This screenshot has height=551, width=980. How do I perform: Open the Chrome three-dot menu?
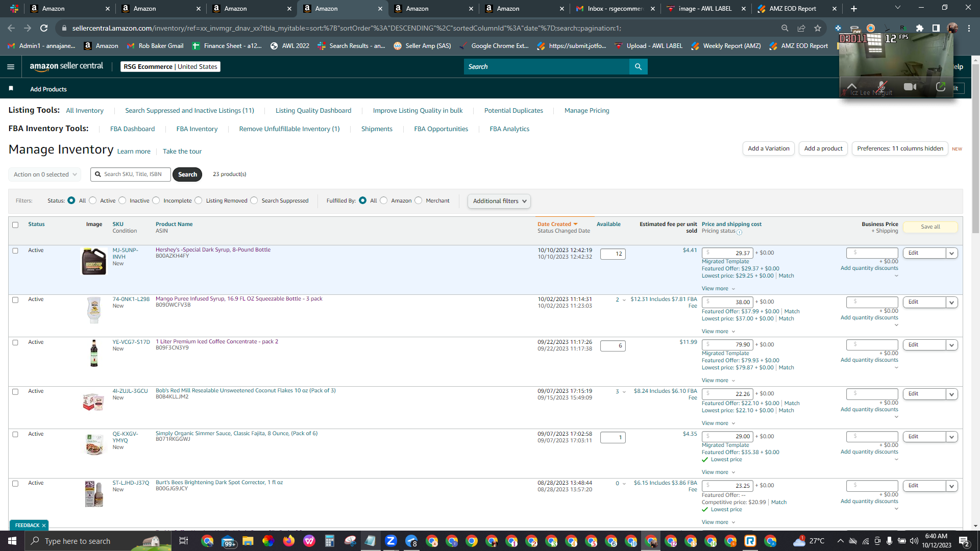point(969,28)
